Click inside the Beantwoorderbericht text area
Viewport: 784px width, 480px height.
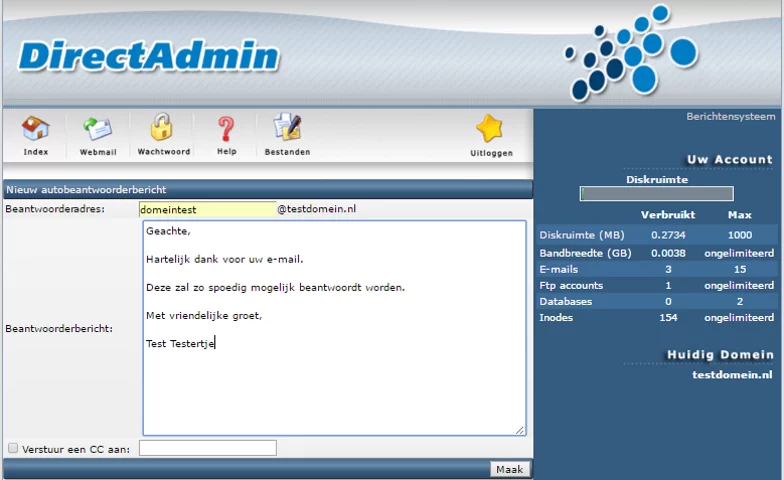(x=334, y=328)
